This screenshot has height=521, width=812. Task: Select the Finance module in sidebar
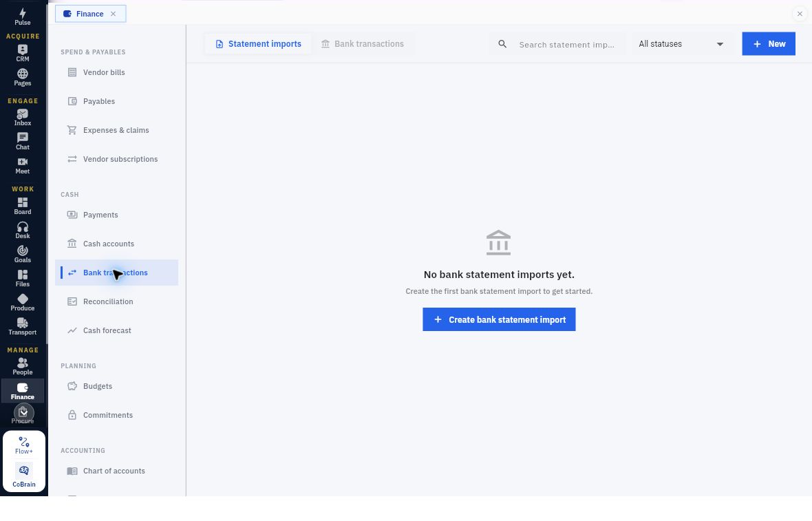[22, 391]
